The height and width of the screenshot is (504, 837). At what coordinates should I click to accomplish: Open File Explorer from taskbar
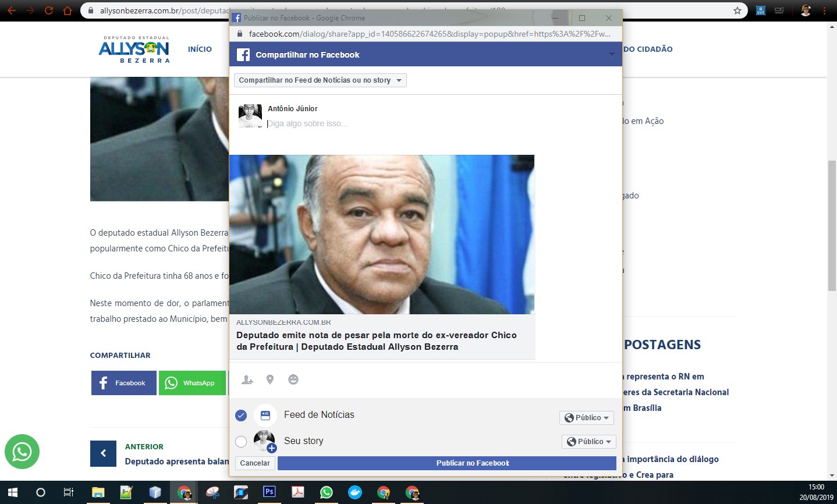click(98, 492)
